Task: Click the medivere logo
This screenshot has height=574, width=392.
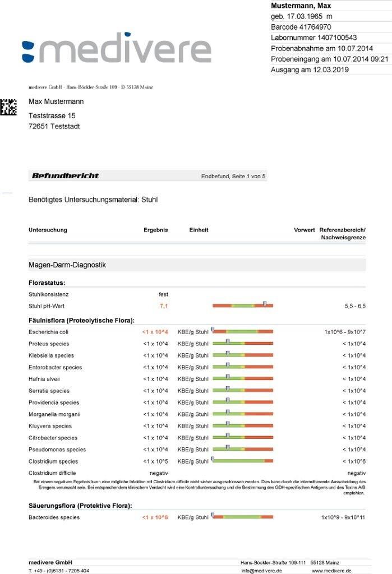Action: [x=117, y=50]
